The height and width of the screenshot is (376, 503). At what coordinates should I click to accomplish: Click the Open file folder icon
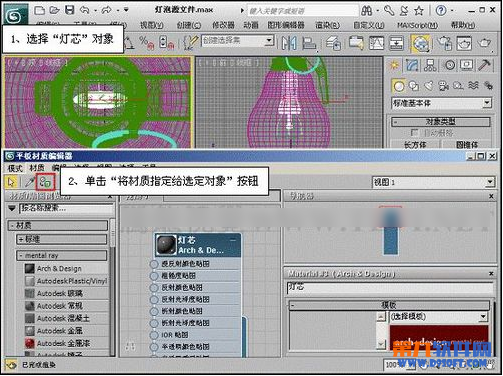click(x=54, y=10)
